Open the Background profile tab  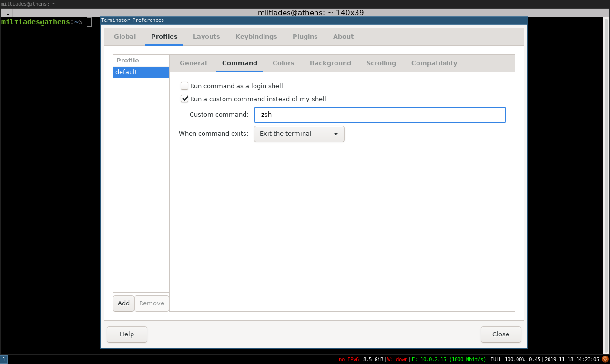pyautogui.click(x=330, y=63)
